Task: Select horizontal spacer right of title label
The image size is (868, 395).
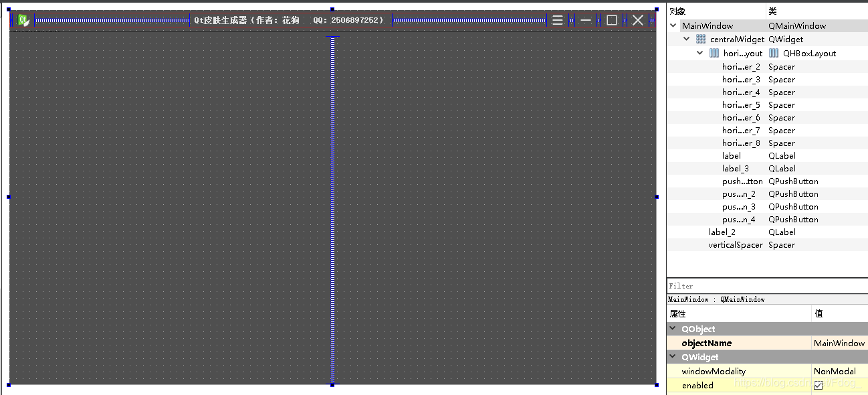Action: coord(469,20)
